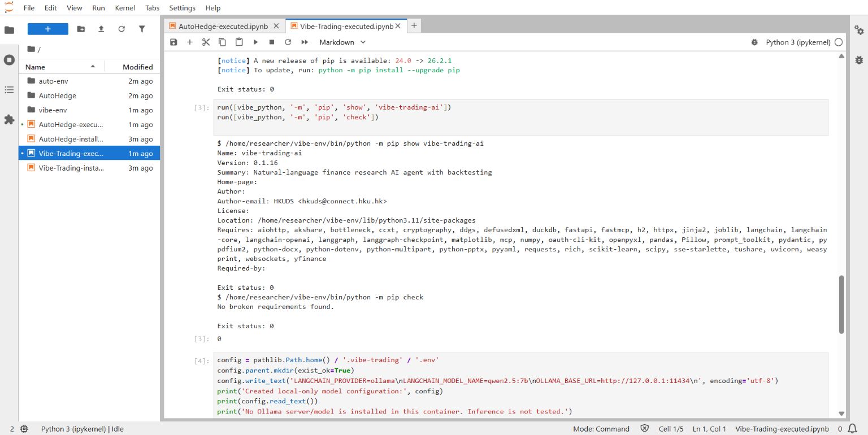
Task: Restart kernel and run all cells
Action: coord(305,42)
